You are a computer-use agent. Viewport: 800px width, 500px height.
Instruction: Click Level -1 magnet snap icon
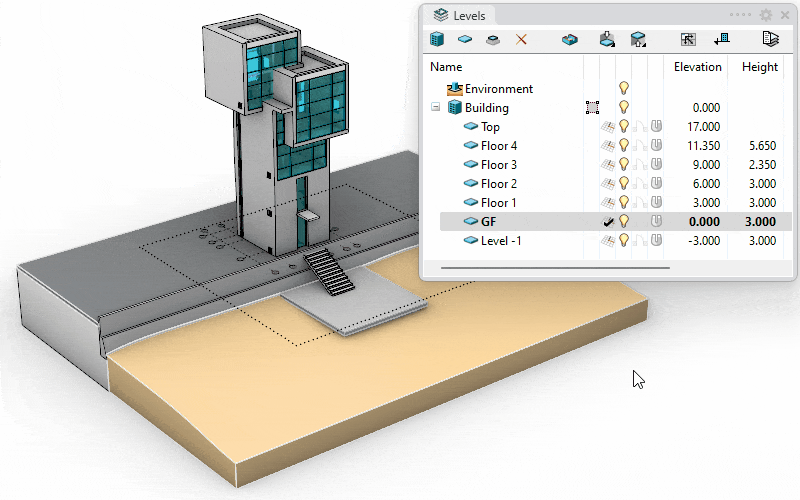[x=656, y=240]
